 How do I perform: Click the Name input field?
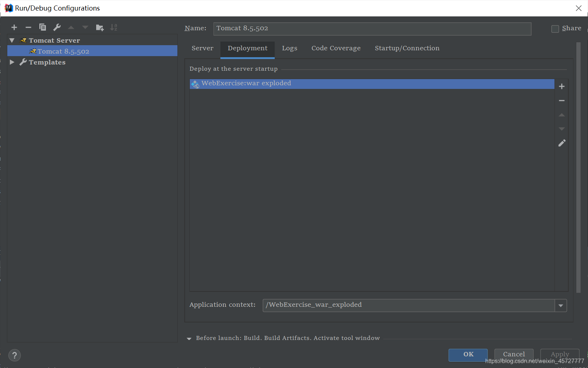(x=372, y=28)
